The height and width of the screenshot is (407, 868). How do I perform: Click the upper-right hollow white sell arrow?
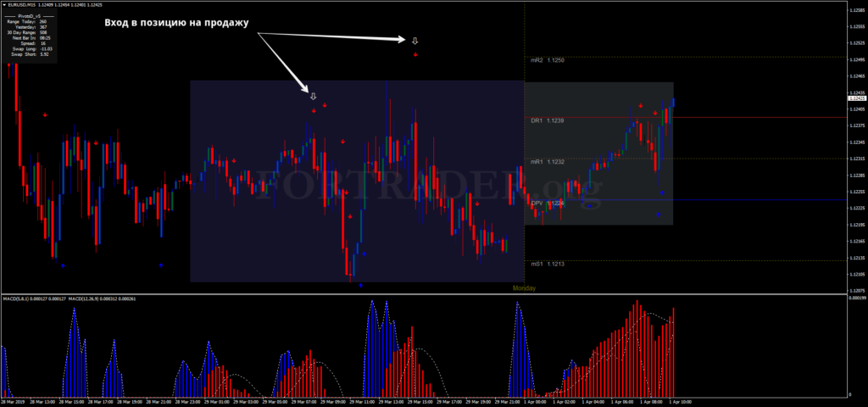[x=415, y=41]
